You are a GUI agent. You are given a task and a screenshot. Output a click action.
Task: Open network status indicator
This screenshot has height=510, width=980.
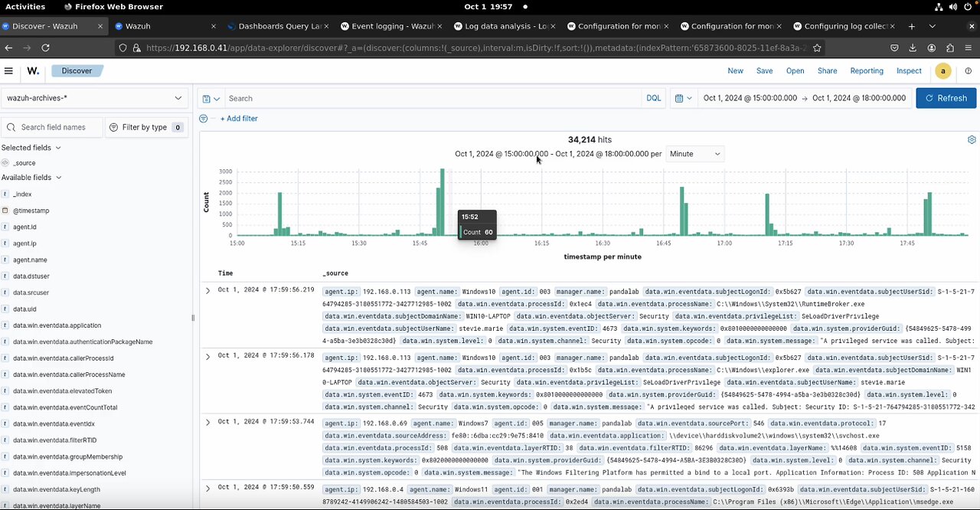coord(939,6)
